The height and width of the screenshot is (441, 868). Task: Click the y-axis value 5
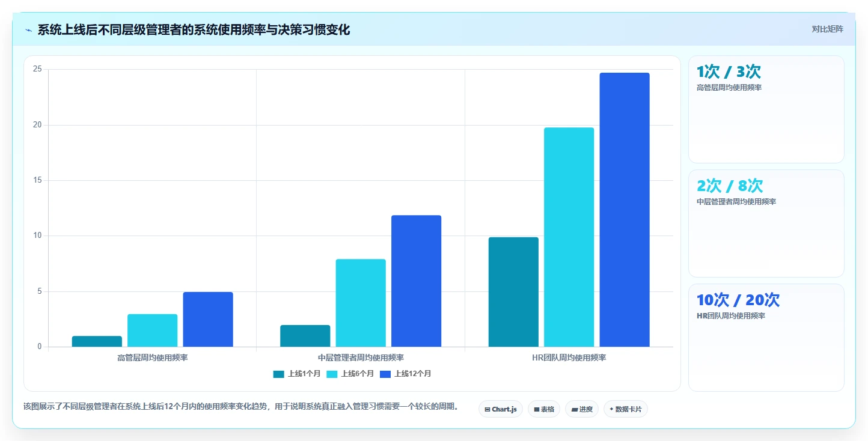click(39, 291)
